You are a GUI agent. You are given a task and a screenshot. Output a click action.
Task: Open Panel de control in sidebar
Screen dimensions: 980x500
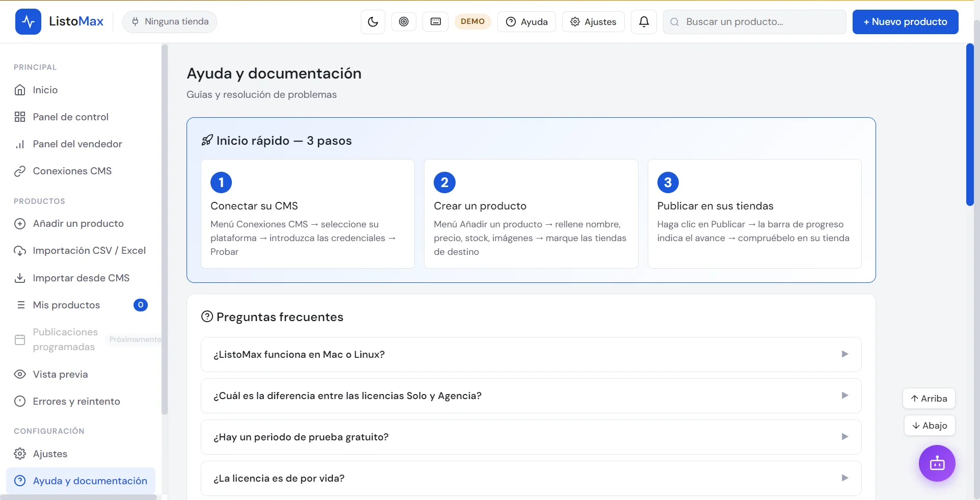(82, 117)
